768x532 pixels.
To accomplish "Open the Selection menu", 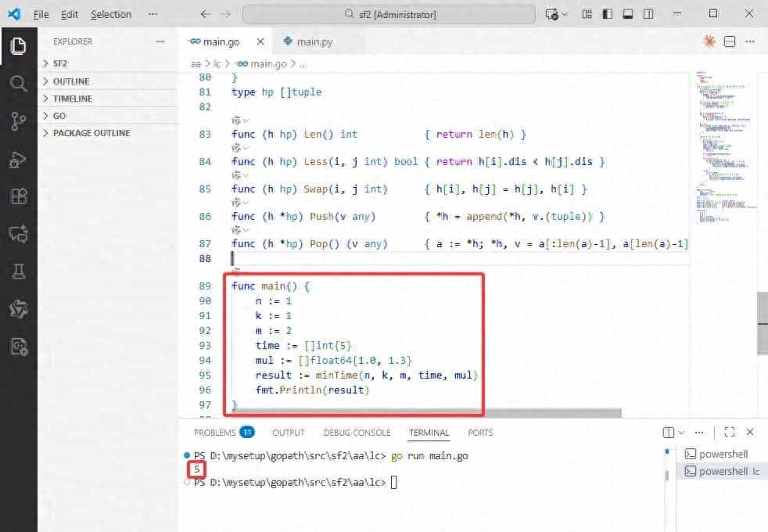I will click(x=111, y=14).
